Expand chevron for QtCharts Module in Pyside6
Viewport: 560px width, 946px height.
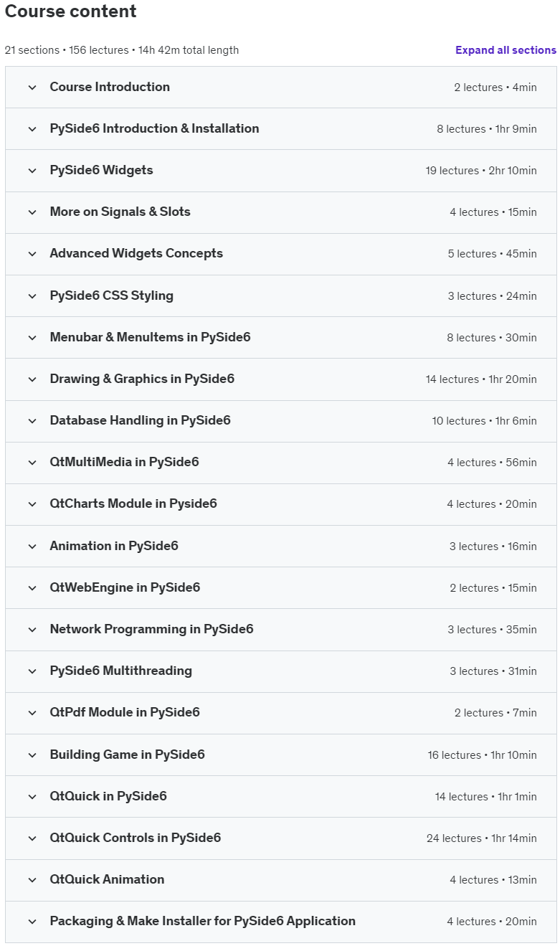[x=32, y=504]
